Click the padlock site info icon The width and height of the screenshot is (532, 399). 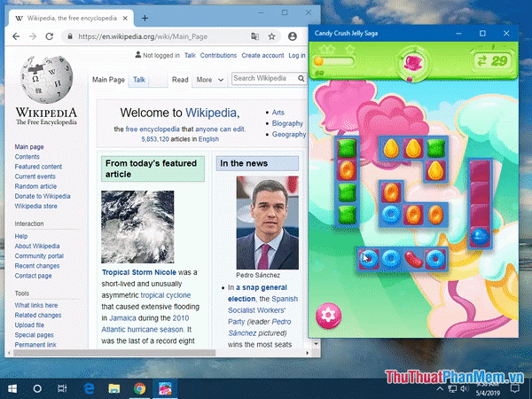[70, 36]
